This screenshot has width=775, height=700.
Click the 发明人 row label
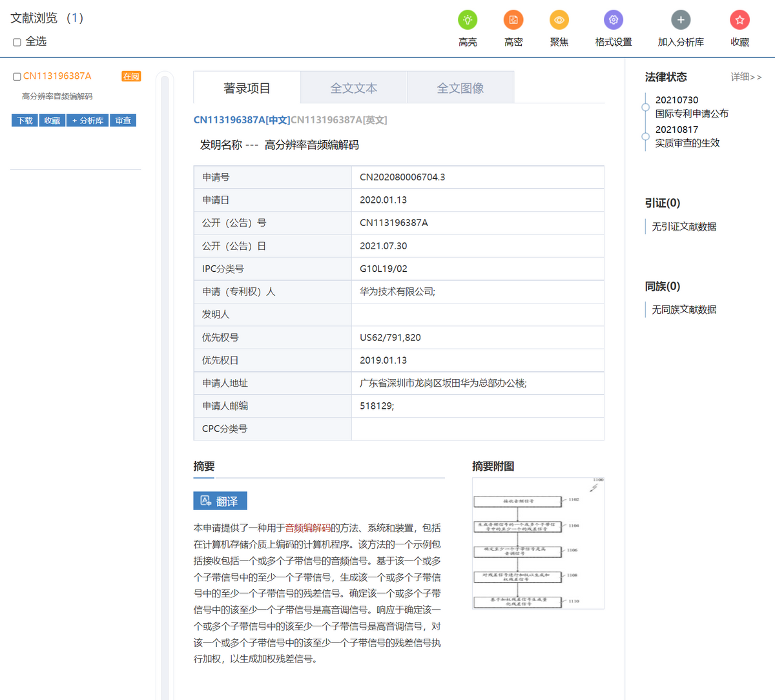[216, 314]
